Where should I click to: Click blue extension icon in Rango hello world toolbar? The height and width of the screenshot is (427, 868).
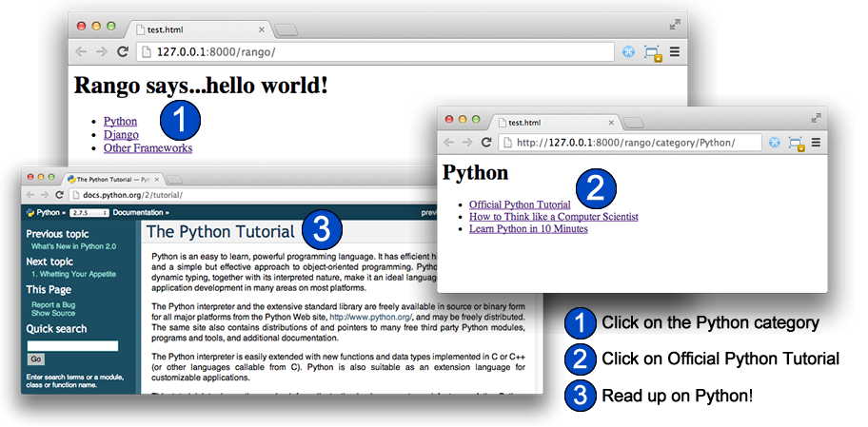628,52
